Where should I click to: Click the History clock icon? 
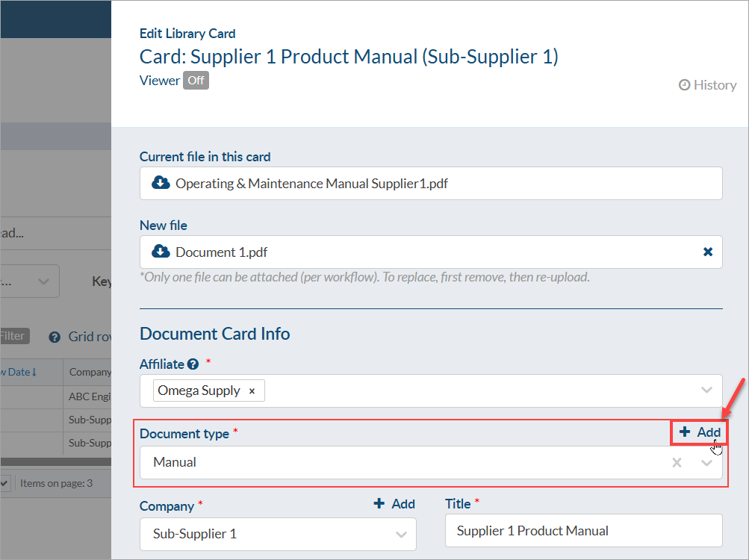[x=685, y=85]
